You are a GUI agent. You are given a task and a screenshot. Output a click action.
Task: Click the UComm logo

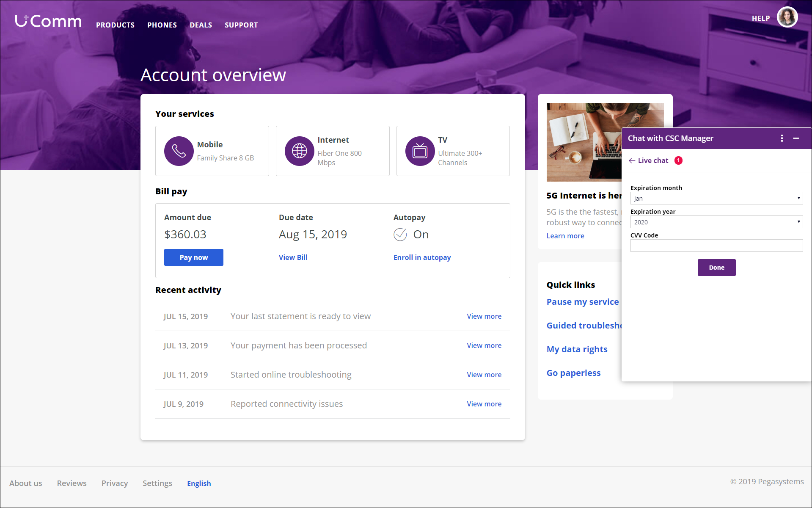point(48,21)
